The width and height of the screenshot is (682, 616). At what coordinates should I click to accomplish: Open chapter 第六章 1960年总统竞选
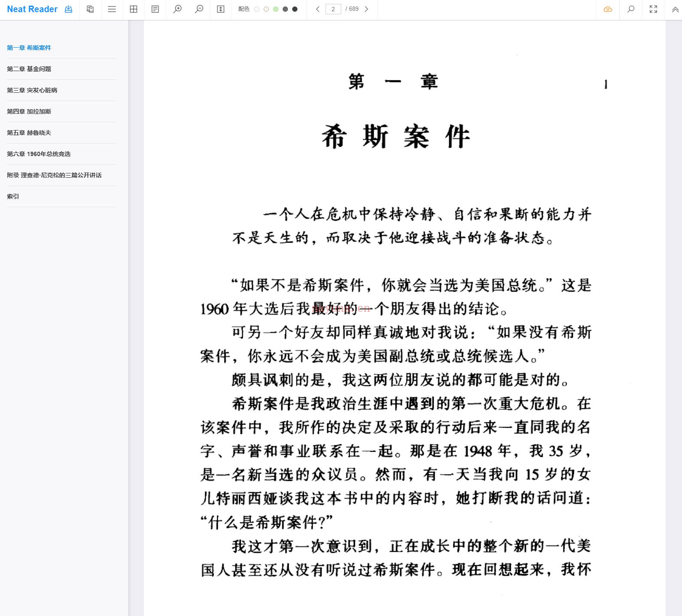point(39,154)
